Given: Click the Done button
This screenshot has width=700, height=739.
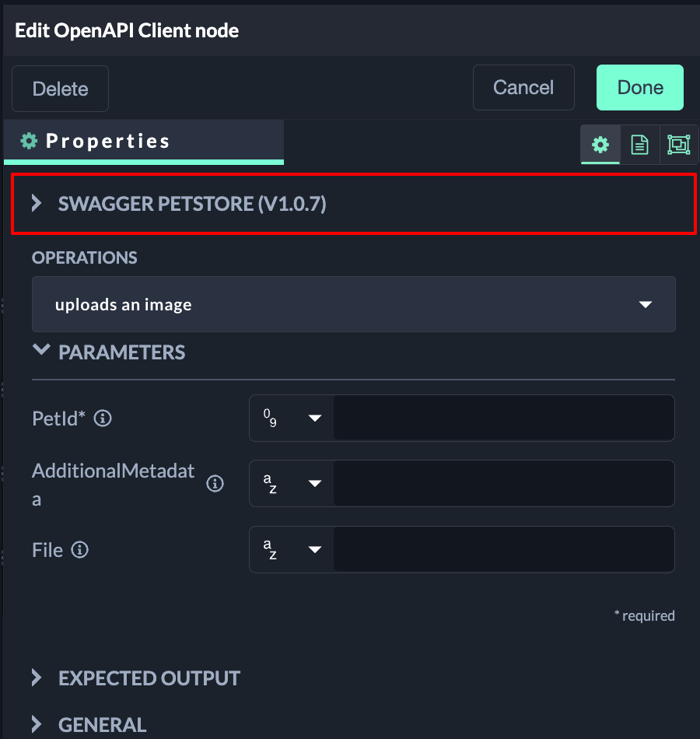Looking at the screenshot, I should pos(639,87).
